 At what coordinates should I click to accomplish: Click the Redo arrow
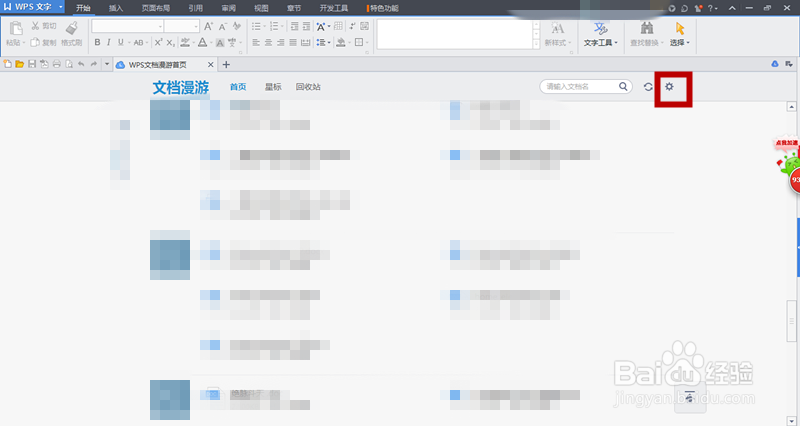[93, 64]
